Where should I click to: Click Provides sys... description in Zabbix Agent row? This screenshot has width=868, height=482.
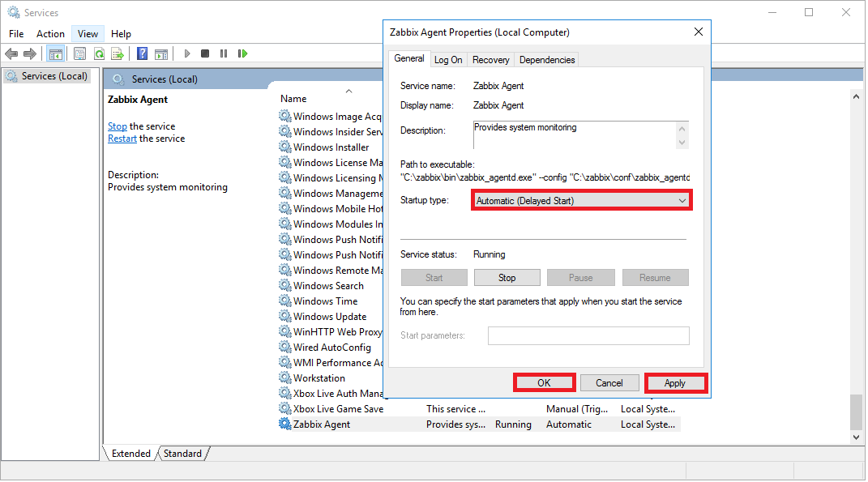455,424
